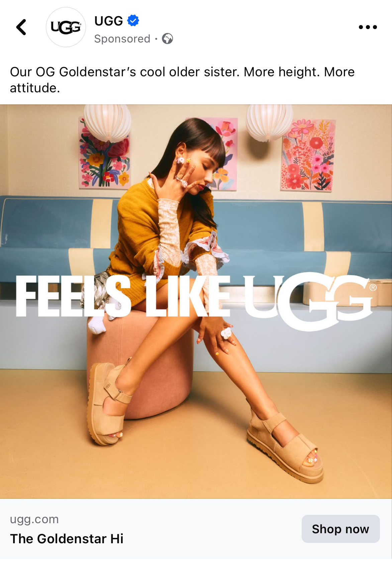This screenshot has width=392, height=565.
Task: Open the UGG profile logo avatar
Action: pyautogui.click(x=66, y=27)
